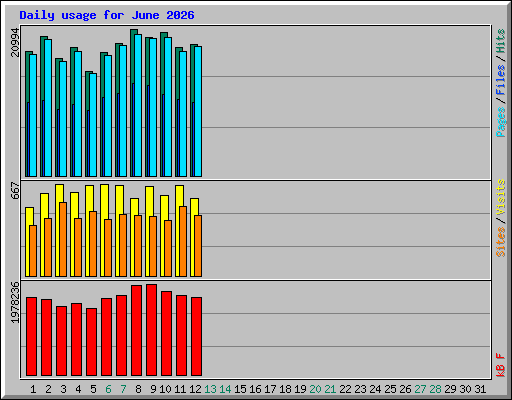Select green weekend day 7 label
The width and height of the screenshot is (512, 400).
pos(123,389)
